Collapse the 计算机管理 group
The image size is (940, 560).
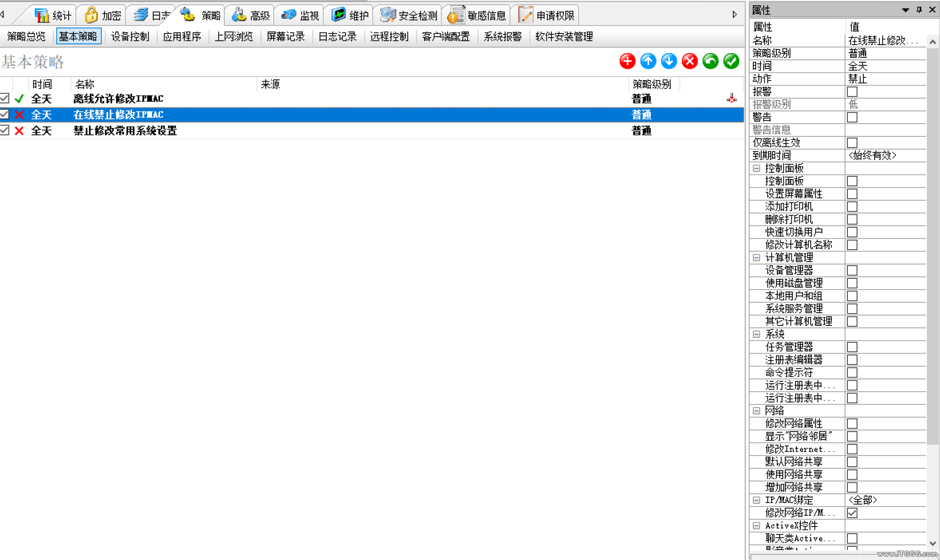[756, 258]
